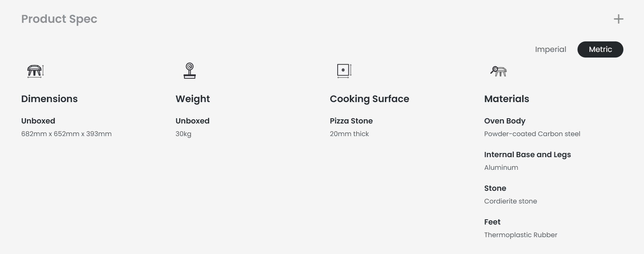Click Powder-coated Carbon steel text
Viewport: 644px width, 254px height.
(x=532, y=134)
